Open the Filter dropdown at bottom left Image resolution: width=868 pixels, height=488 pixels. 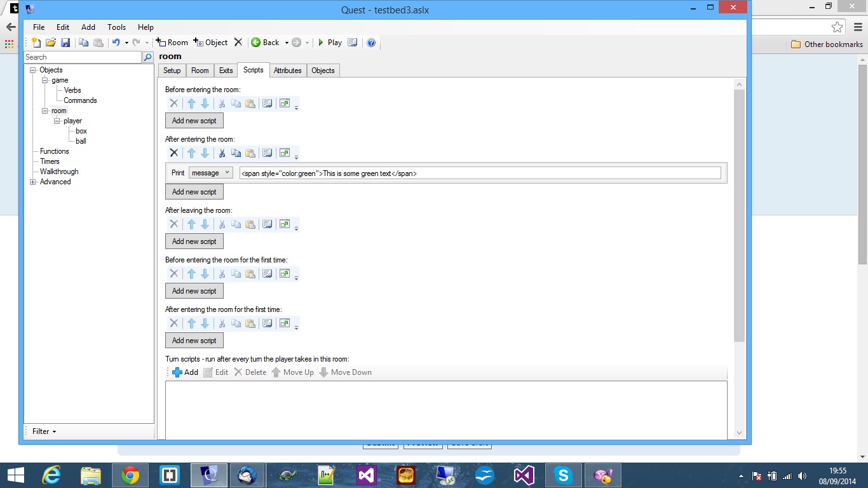[42, 431]
